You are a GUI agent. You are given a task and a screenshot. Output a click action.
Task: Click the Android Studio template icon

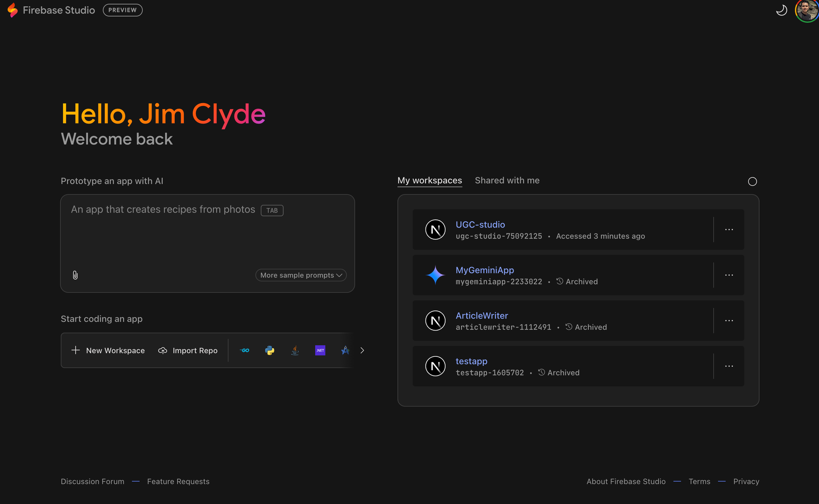[345, 351]
